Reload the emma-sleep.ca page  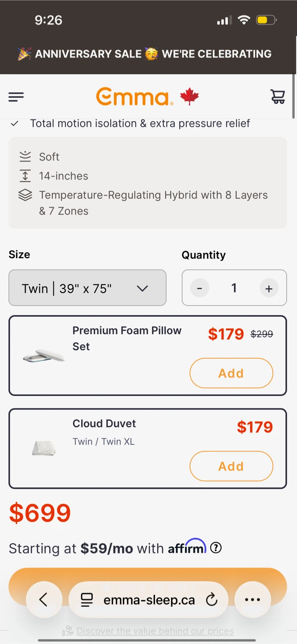coord(212,600)
